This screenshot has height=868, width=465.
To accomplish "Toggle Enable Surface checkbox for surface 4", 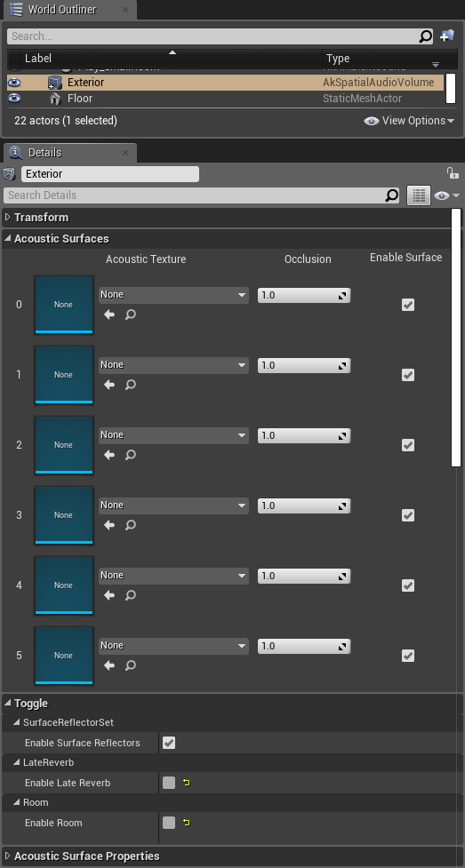I will pos(408,585).
